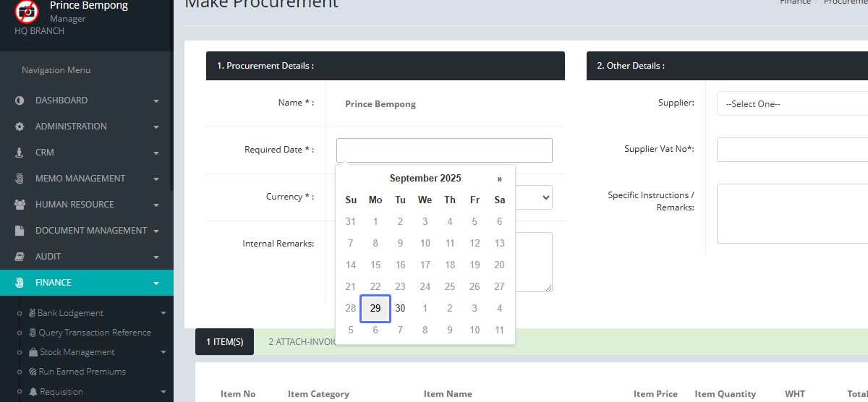Go to Run Earned Premiums
This screenshot has width=868, height=402.
click(x=82, y=372)
